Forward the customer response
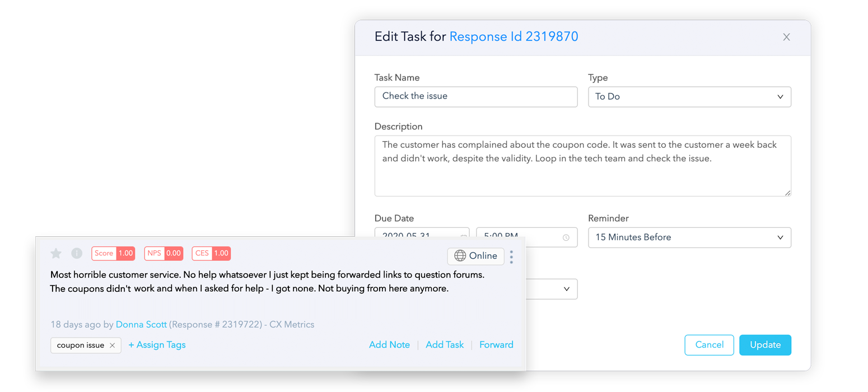The width and height of the screenshot is (868, 392). [x=496, y=344]
